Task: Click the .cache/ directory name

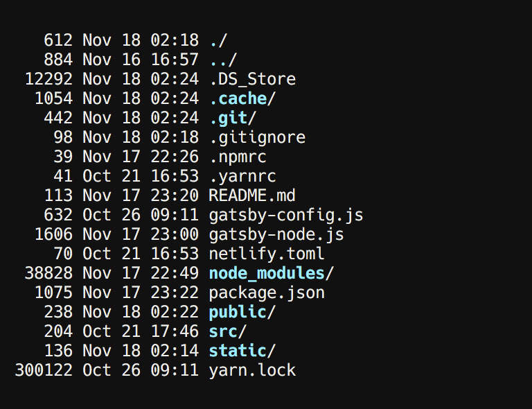Action: (x=242, y=98)
